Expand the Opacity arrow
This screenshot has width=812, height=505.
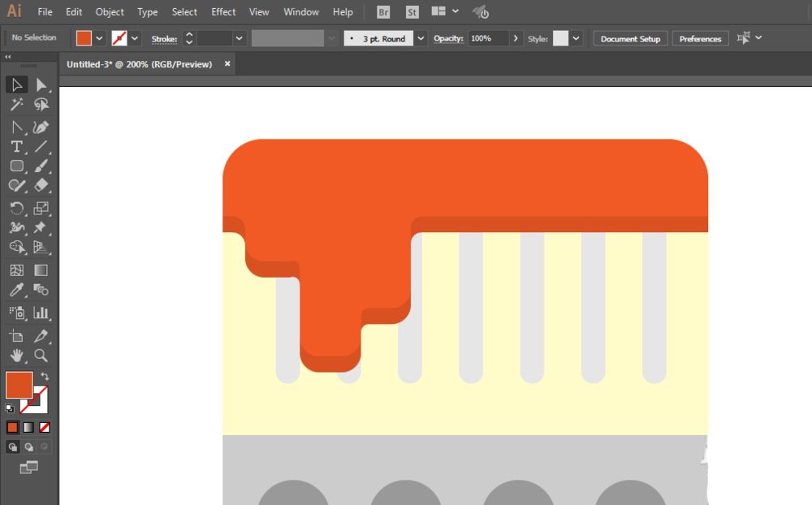click(516, 38)
